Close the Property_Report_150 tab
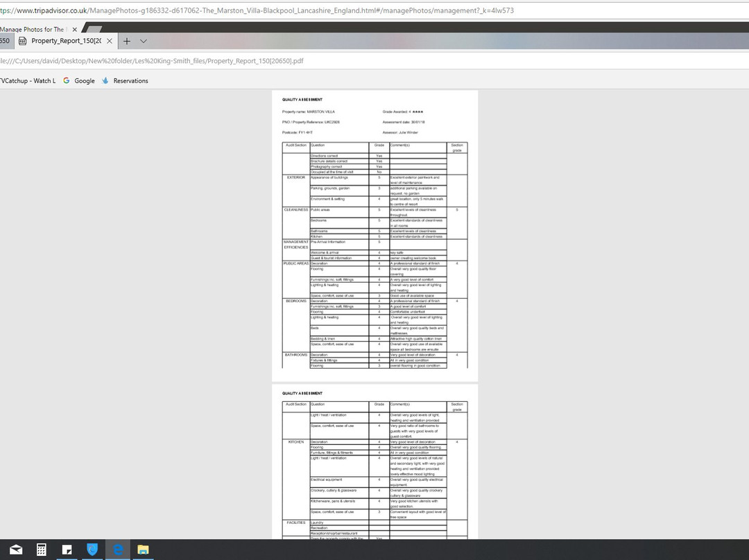 point(110,41)
